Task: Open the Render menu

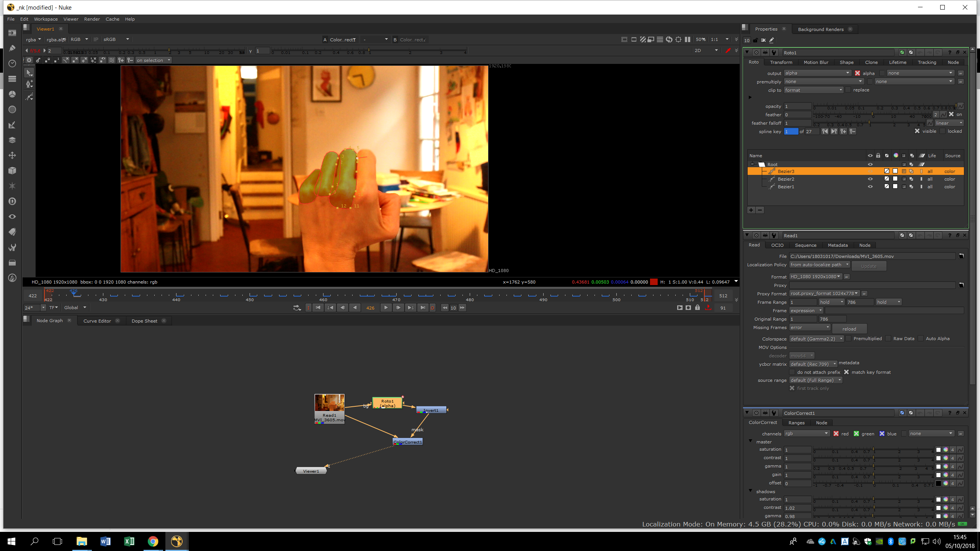Action: (92, 19)
